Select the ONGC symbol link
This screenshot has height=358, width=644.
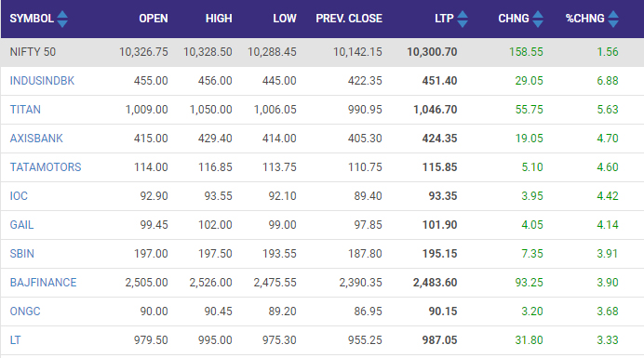tap(25, 311)
